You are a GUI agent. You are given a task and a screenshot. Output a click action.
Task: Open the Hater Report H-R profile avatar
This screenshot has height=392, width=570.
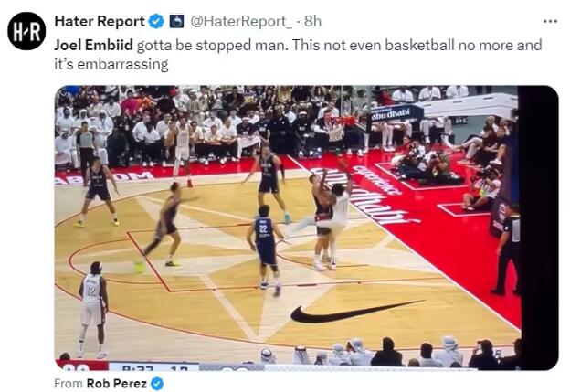point(26,31)
